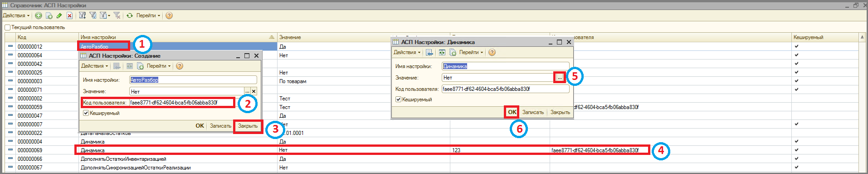Click the Add by copying icon in the main toolbar
The height and width of the screenshot is (174, 868).
click(49, 15)
